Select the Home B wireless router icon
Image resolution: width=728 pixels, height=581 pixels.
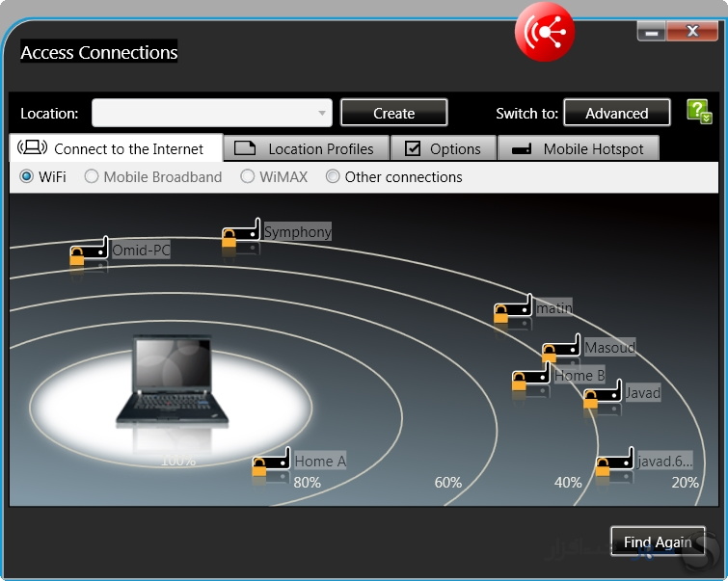coord(531,376)
